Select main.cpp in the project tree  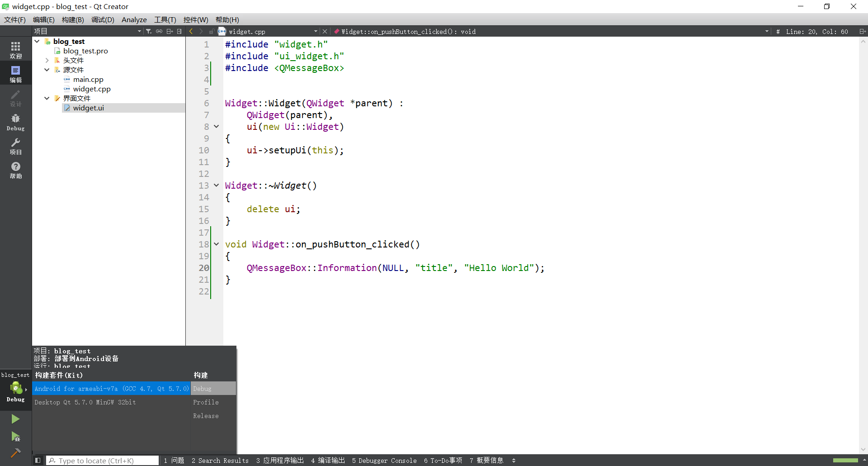[x=88, y=79]
